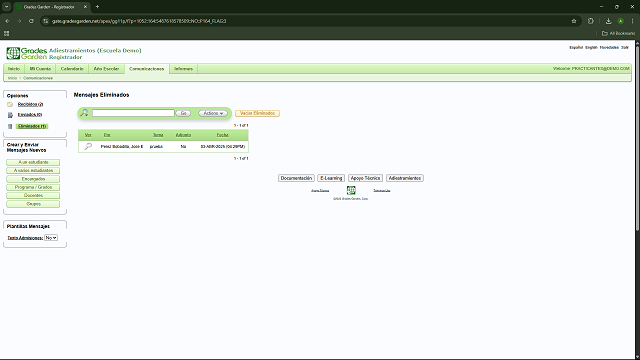The width and height of the screenshot is (640, 360).
Task: Click the Docentes button
Action: point(33,195)
